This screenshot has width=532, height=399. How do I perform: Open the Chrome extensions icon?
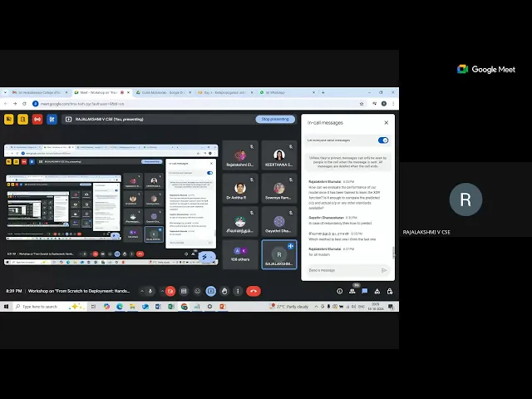(x=375, y=104)
